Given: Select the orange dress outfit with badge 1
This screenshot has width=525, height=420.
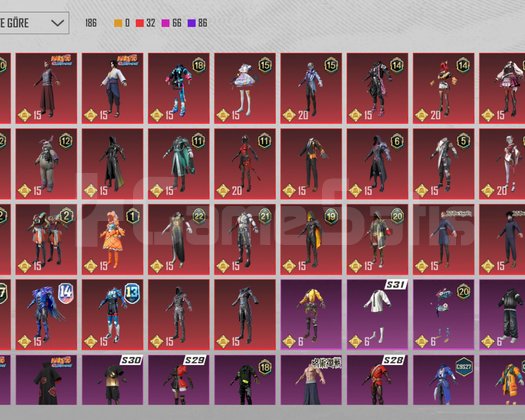Looking at the screenshot, I should [113, 239].
